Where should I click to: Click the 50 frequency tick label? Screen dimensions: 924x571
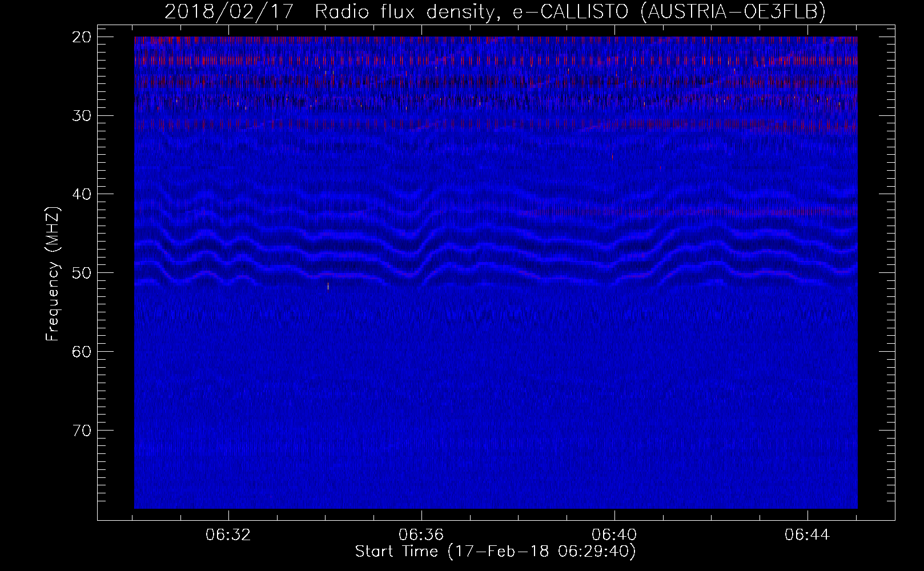tap(82, 273)
